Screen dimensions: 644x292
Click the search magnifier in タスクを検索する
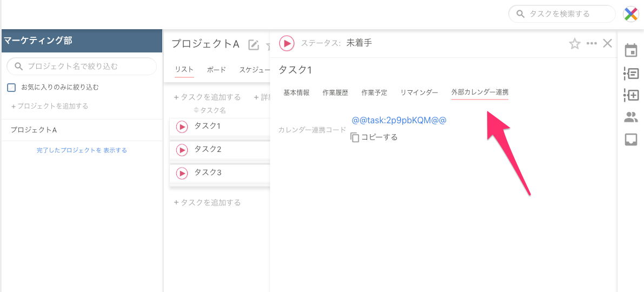click(520, 14)
